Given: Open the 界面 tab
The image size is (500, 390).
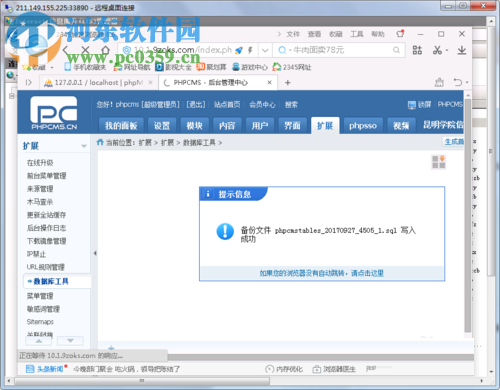Looking at the screenshot, I should pyautogui.click(x=292, y=126).
